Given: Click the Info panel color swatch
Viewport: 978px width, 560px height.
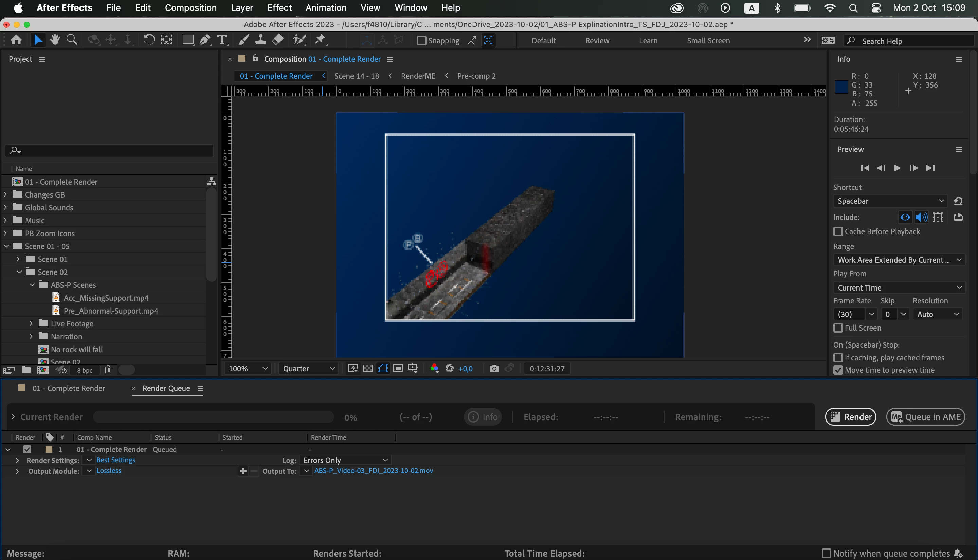Looking at the screenshot, I should 841,87.
